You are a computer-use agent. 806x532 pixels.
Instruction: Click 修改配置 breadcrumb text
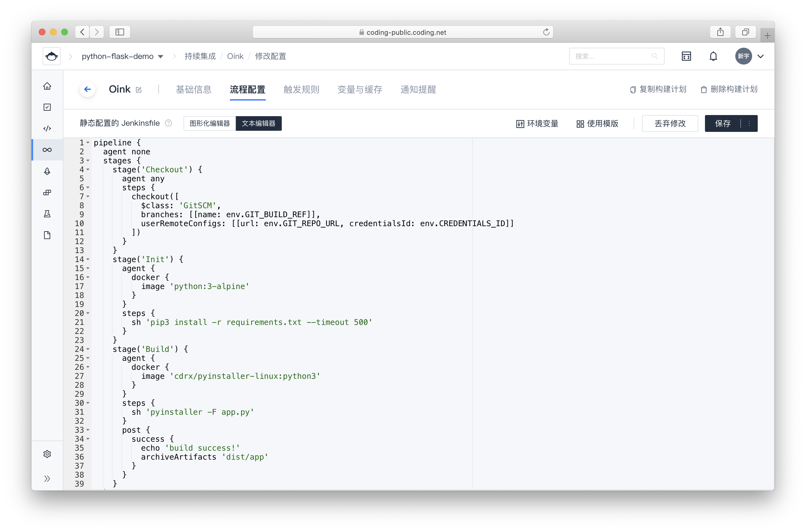(271, 56)
